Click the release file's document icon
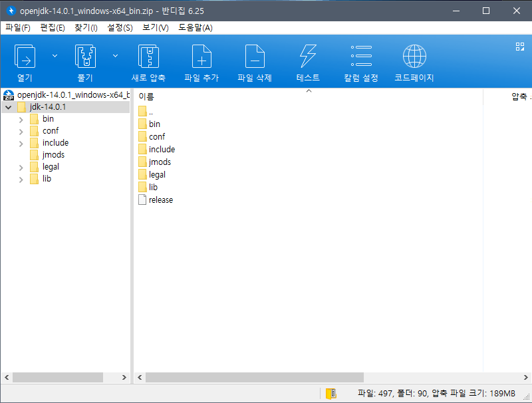The height and width of the screenshot is (403, 532). [x=142, y=200]
